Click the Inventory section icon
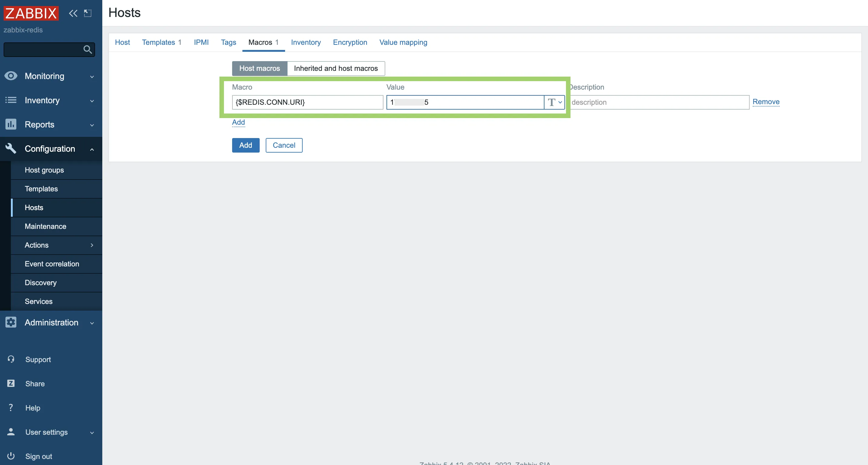The width and height of the screenshot is (868, 465). coord(11,99)
